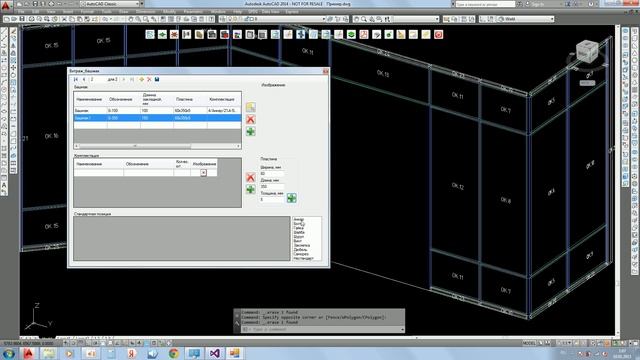Viewport: 640px width, 360px height.
Task: Select 'Заклепка' in the fastener list
Action: point(302,245)
